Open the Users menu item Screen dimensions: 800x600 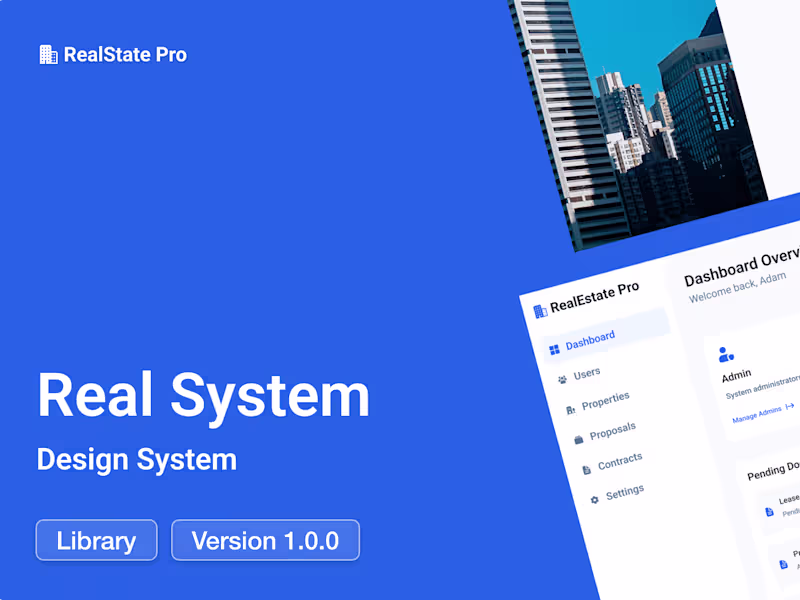click(x=579, y=376)
